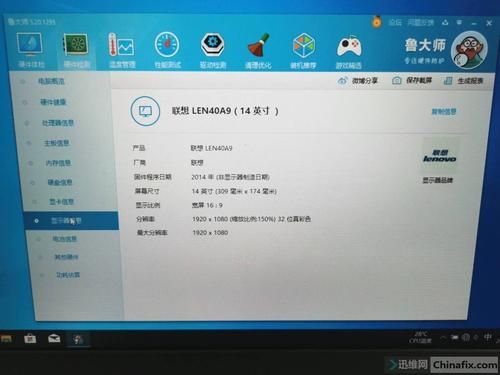Viewport: 500px width, 375px height.
Task: Open Store icon in Windows taskbar
Action: tap(30, 339)
